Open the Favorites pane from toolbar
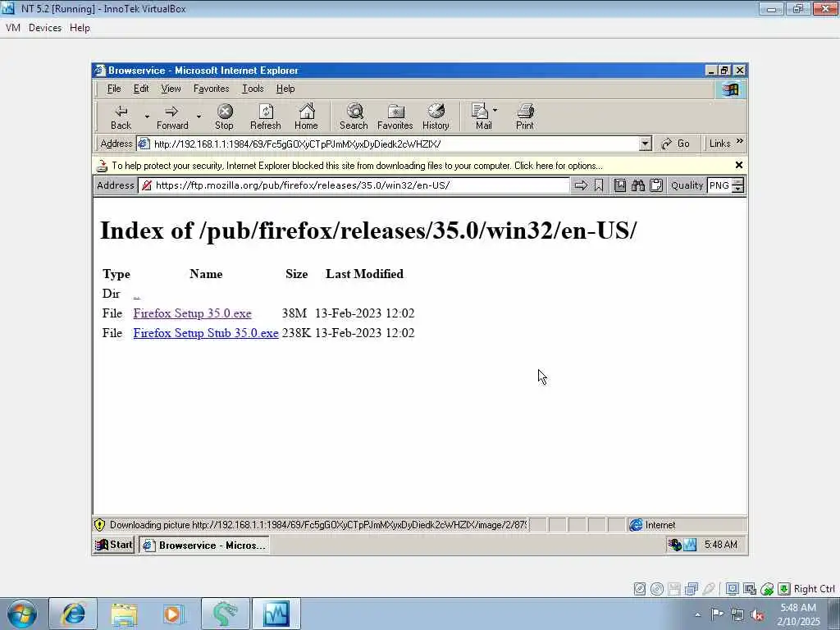The width and height of the screenshot is (840, 630). (395, 117)
